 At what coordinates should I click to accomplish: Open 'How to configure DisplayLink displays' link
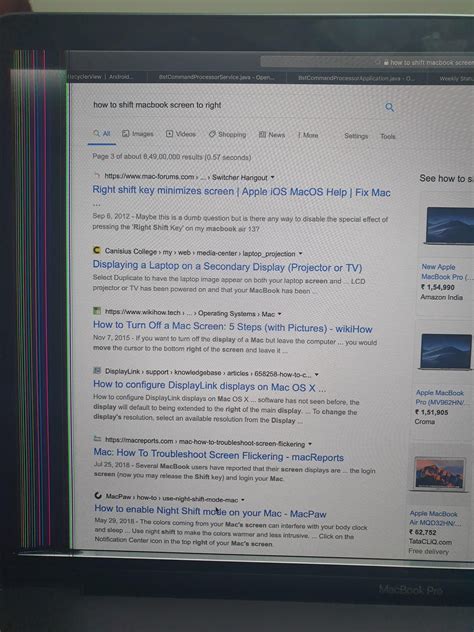click(210, 386)
